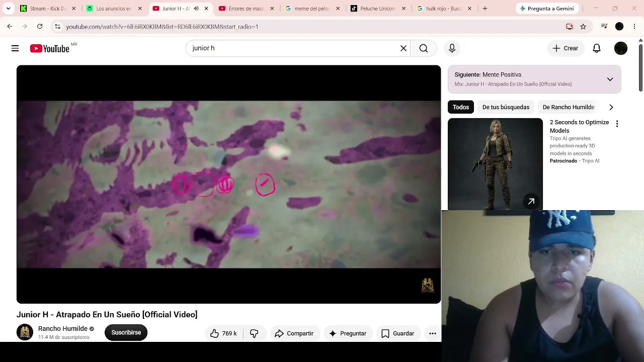Viewport: 644px width, 362px height.
Task: Click the 11.4 M de suscriptores text
Action: (x=64, y=337)
